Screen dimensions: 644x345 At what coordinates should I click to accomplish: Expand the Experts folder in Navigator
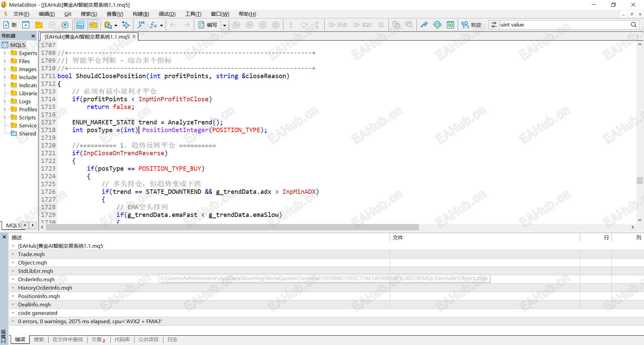[x=4, y=53]
